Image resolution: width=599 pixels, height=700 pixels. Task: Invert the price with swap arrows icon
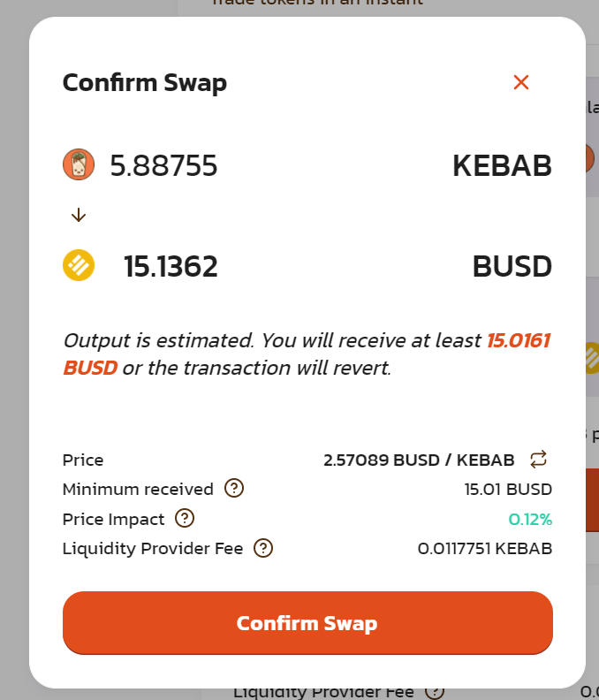click(539, 460)
